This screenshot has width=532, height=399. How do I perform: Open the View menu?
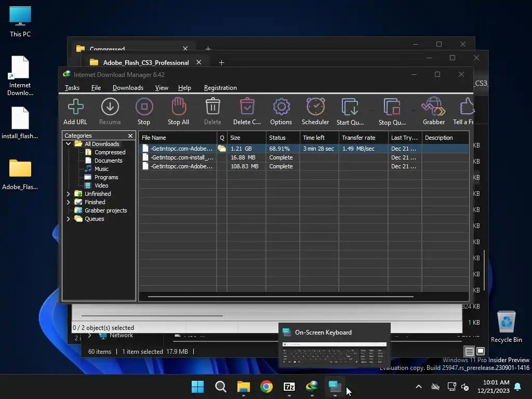coord(162,88)
